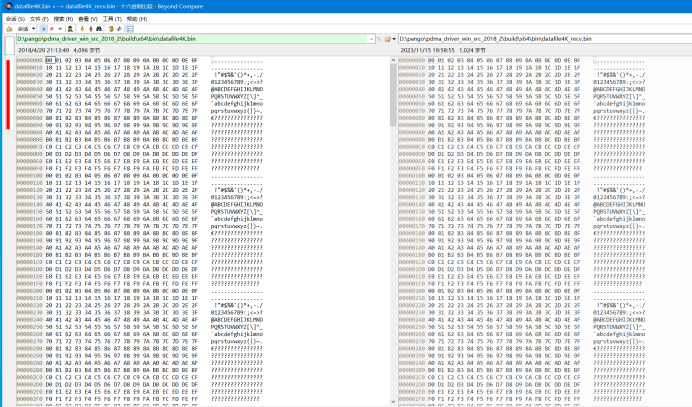Click the Home icon in toolbar
Screen dimensions: 692x407
click(x=8, y=28)
